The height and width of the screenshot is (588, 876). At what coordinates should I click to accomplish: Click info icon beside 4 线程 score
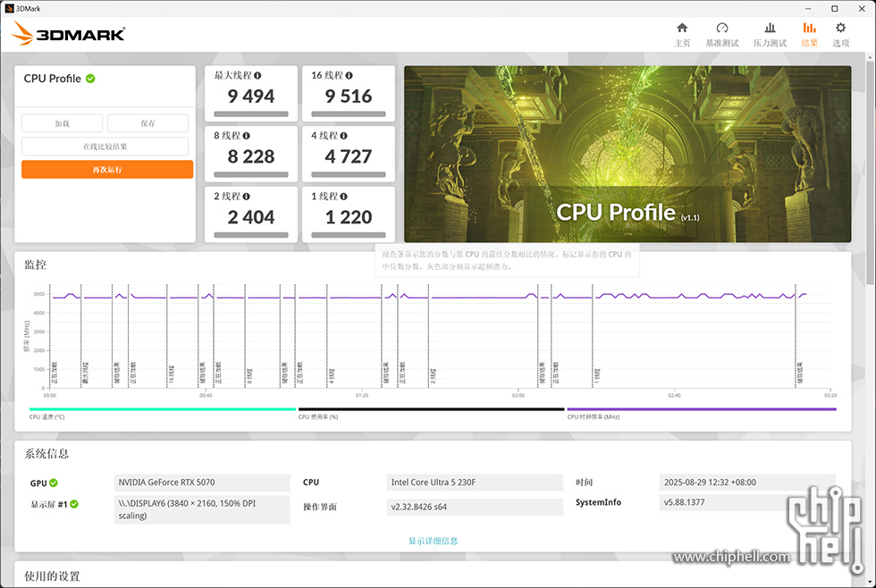343,136
